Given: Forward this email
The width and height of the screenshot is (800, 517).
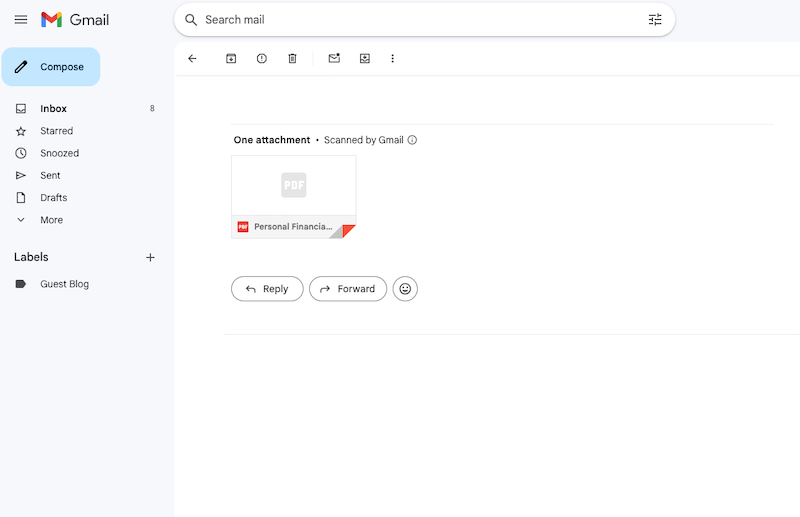Looking at the screenshot, I should 347,289.
